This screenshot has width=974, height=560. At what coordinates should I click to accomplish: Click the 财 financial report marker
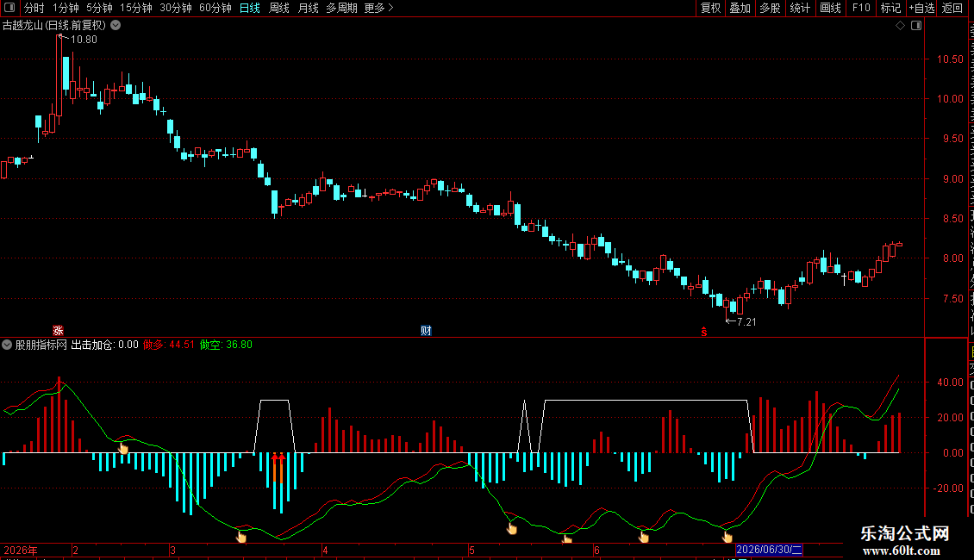pos(426,331)
